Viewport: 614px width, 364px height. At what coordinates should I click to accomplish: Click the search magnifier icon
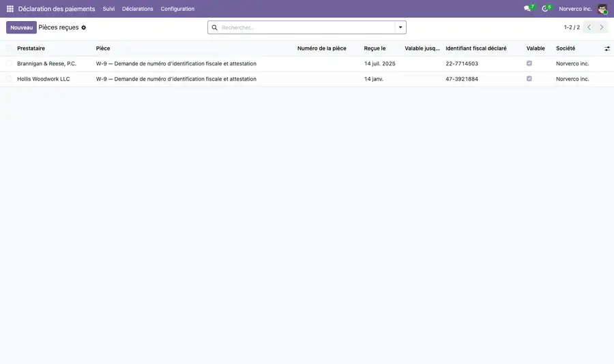tap(215, 27)
